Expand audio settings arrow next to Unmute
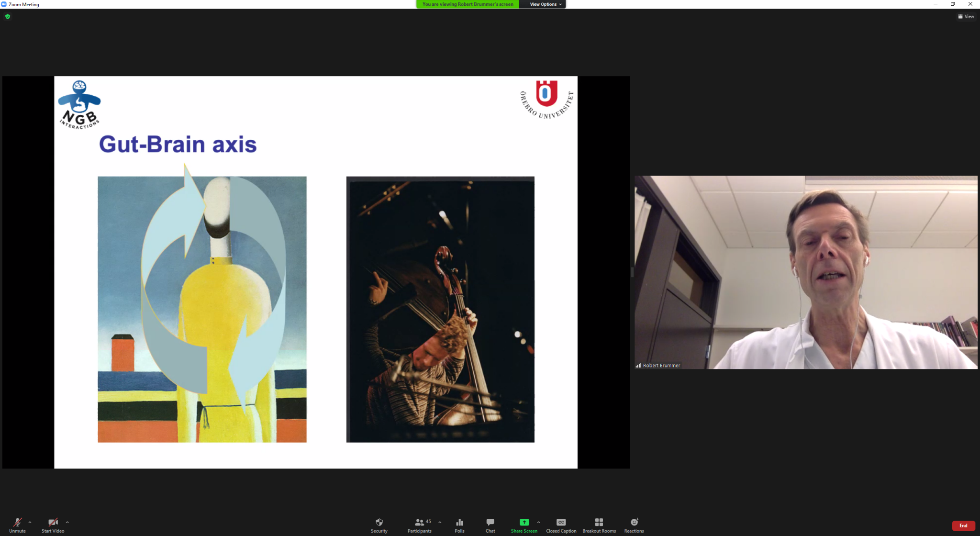 pyautogui.click(x=30, y=522)
